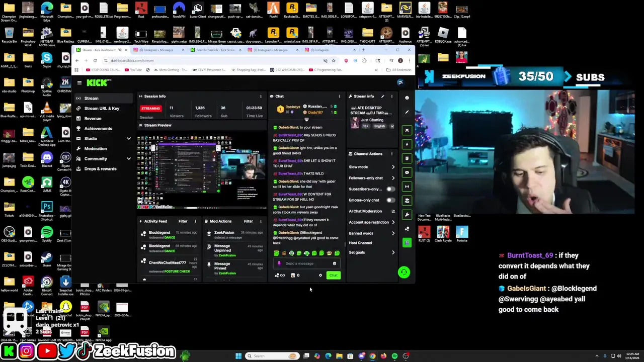Click the Send a message field

coord(307,263)
